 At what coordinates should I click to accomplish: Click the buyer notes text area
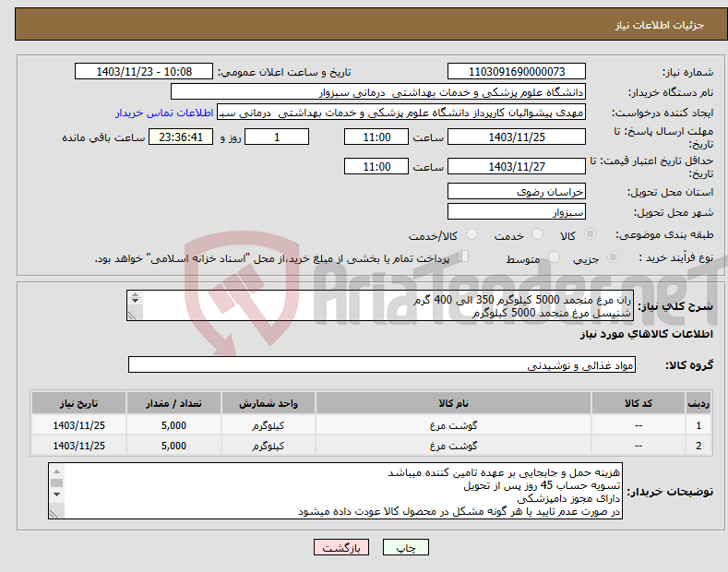click(335, 491)
